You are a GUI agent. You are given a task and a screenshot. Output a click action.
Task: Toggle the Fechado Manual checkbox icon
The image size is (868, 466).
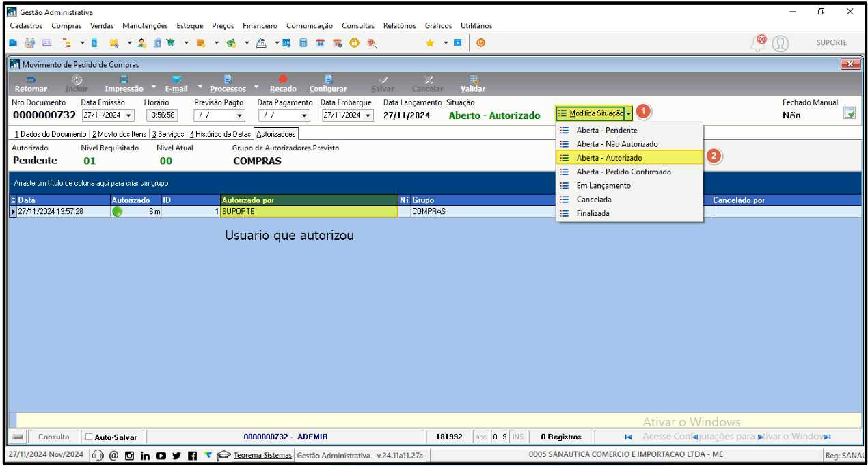pyautogui.click(x=849, y=113)
